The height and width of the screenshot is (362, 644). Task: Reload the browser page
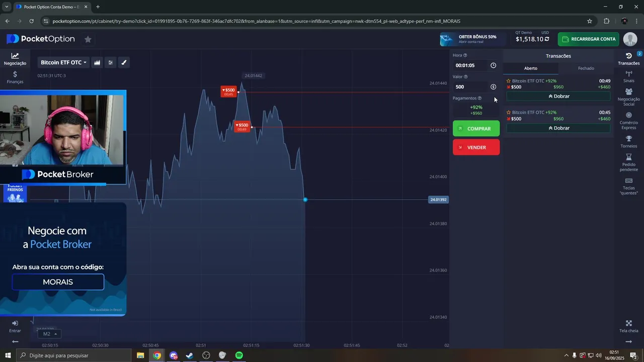[x=31, y=21]
